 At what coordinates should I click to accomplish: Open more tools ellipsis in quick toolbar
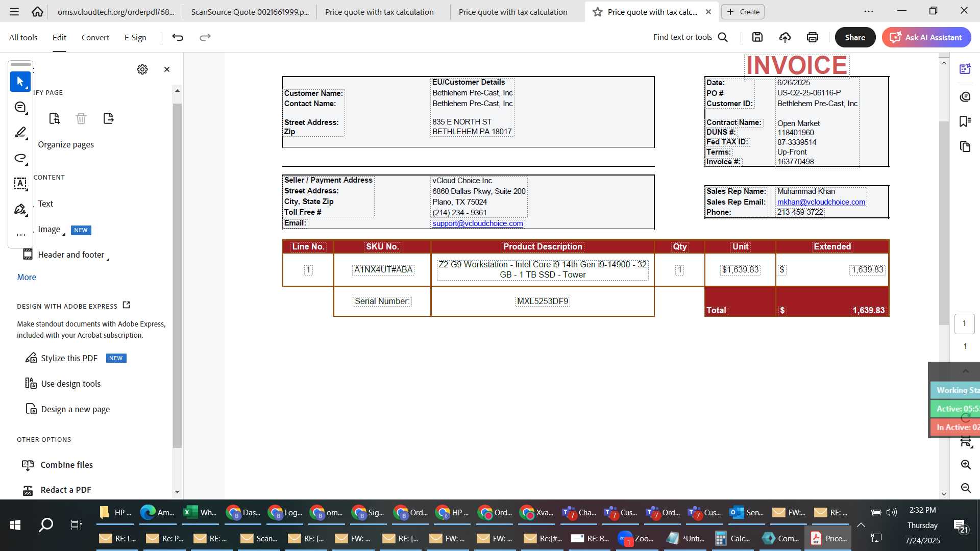pos(20,235)
